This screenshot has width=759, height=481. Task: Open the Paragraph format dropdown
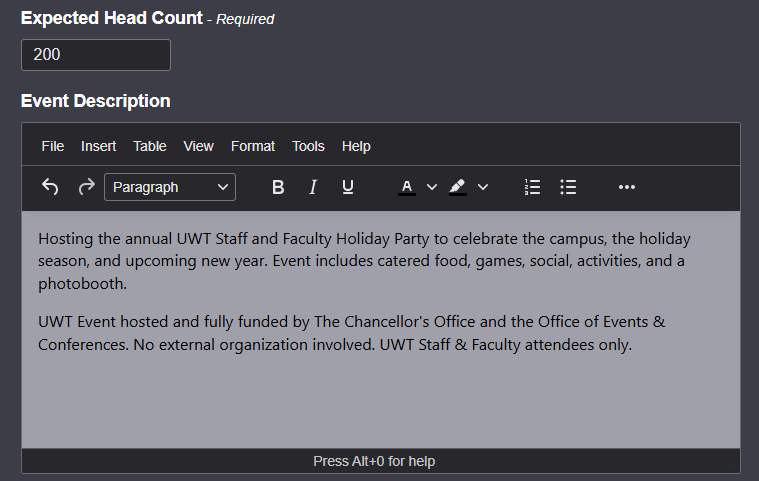[170, 187]
